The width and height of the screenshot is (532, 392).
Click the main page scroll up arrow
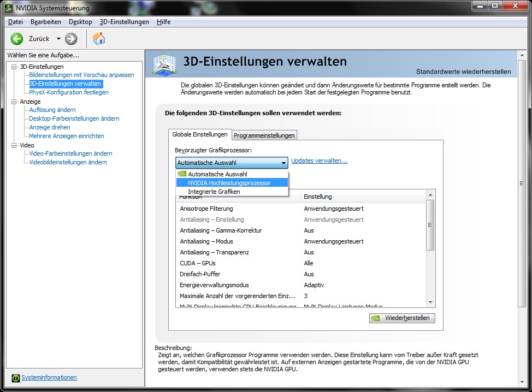[x=522, y=55]
